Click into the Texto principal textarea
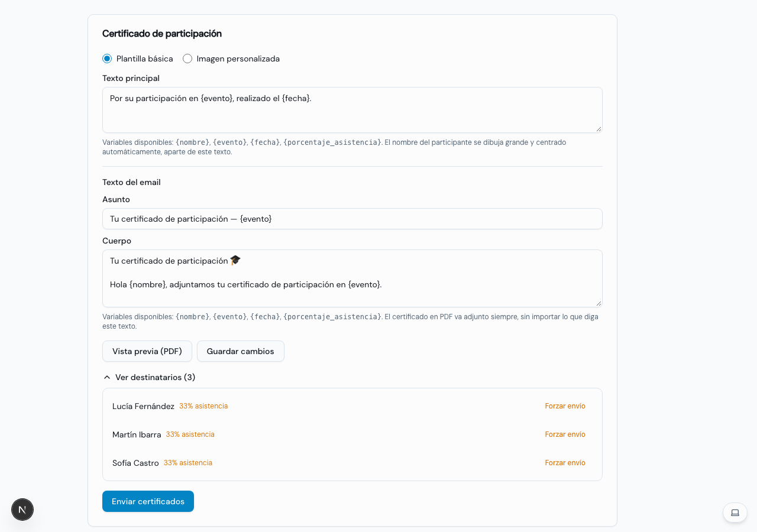757x532 pixels. (352, 110)
